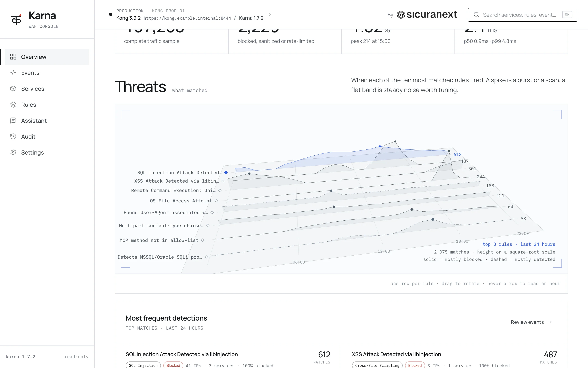The height and width of the screenshot is (368, 588).
Task: Open the Overview grid icon
Action: [13, 57]
